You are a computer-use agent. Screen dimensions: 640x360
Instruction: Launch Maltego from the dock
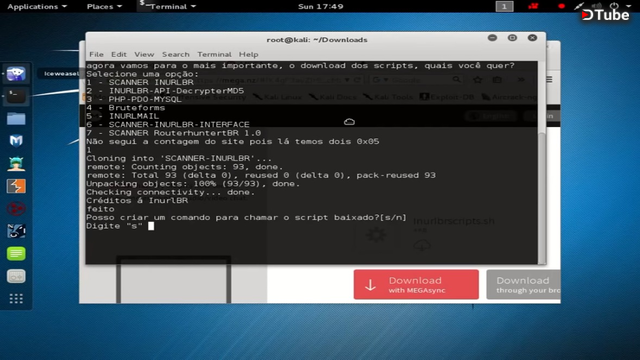pos(16,209)
